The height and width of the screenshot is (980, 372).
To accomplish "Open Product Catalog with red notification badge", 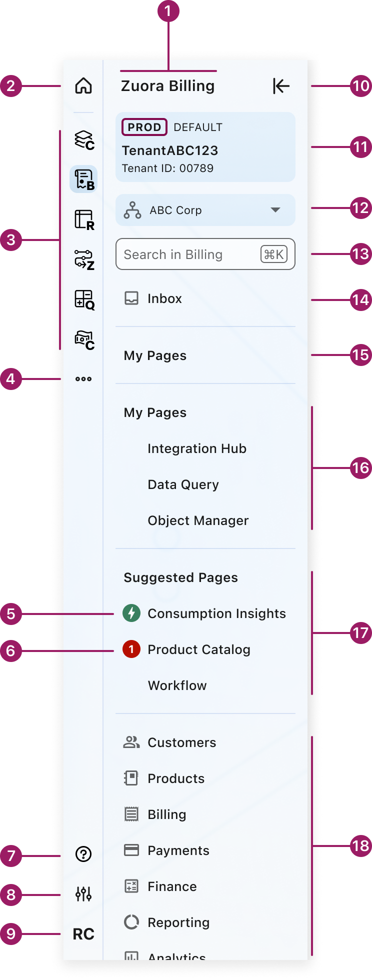I will pos(198,649).
